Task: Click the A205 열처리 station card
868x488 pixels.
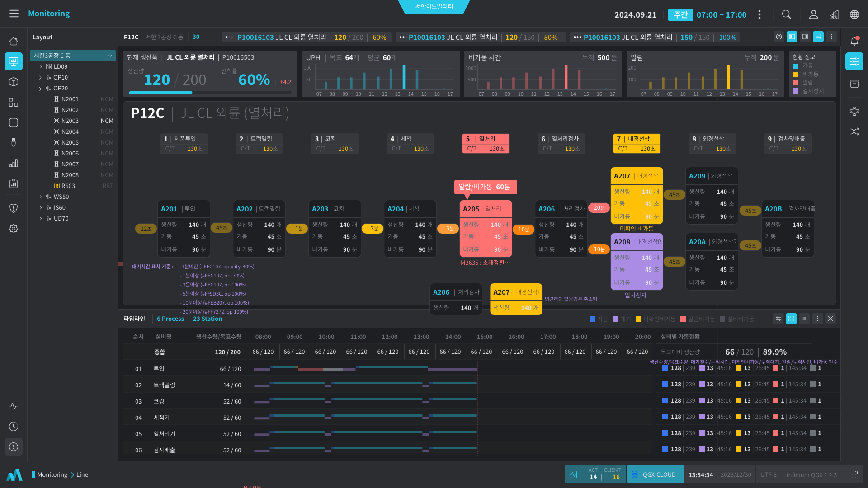Action: point(486,229)
